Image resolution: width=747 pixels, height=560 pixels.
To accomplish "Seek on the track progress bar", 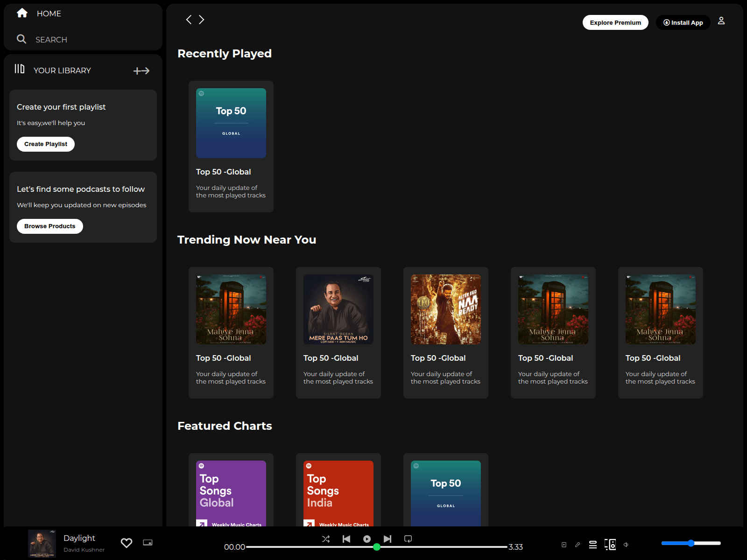I will pyautogui.click(x=377, y=547).
